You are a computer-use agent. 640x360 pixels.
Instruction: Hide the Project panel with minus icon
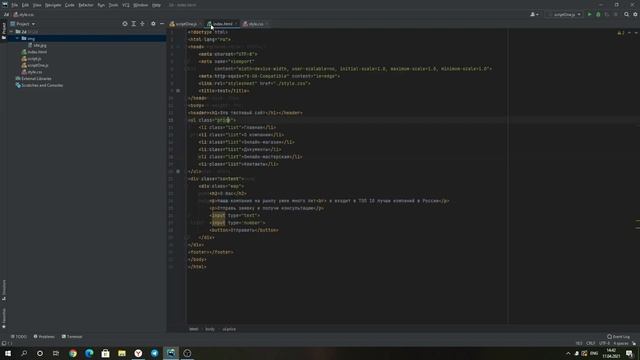click(162, 24)
